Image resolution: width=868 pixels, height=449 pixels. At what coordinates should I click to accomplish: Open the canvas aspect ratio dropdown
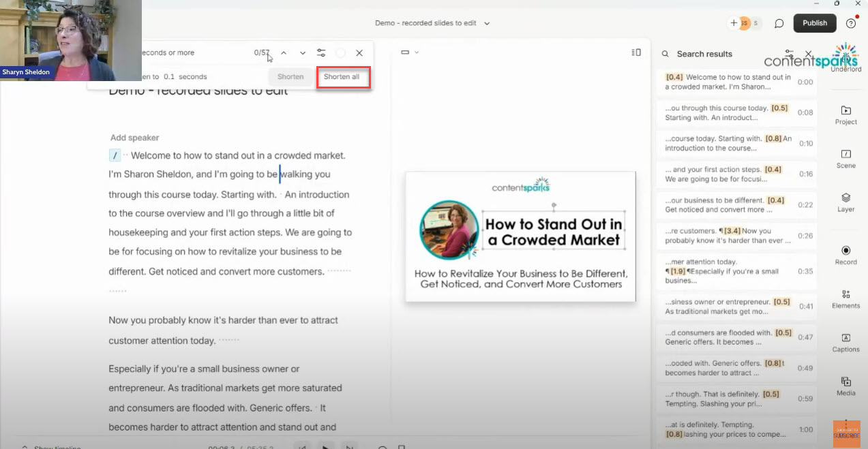(x=410, y=52)
